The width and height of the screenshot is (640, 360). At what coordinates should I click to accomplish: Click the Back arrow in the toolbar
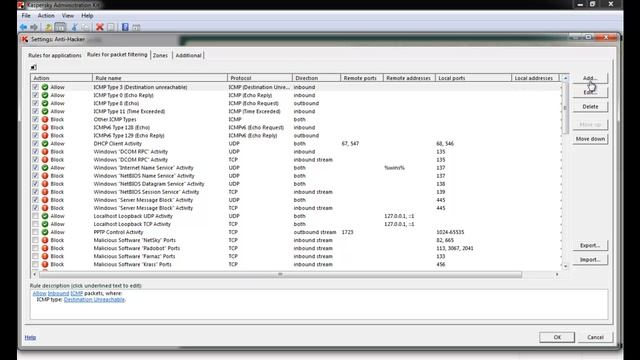coord(23,27)
